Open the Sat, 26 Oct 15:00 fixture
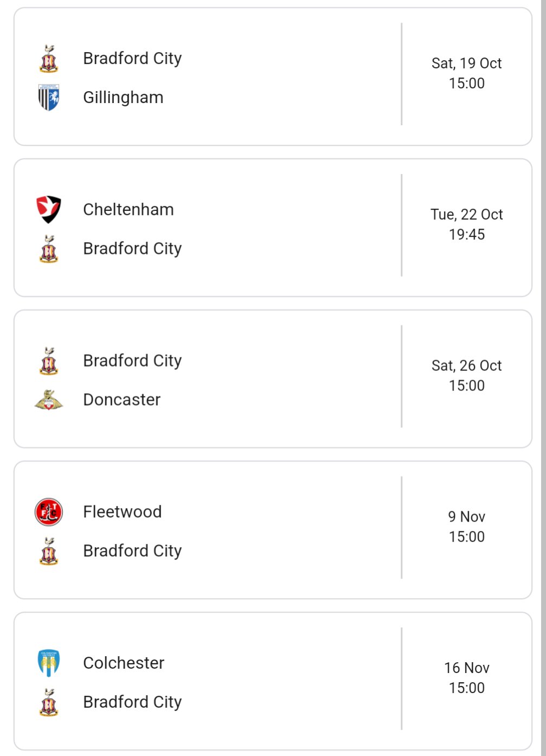Image resolution: width=546 pixels, height=756 pixels. click(467, 376)
